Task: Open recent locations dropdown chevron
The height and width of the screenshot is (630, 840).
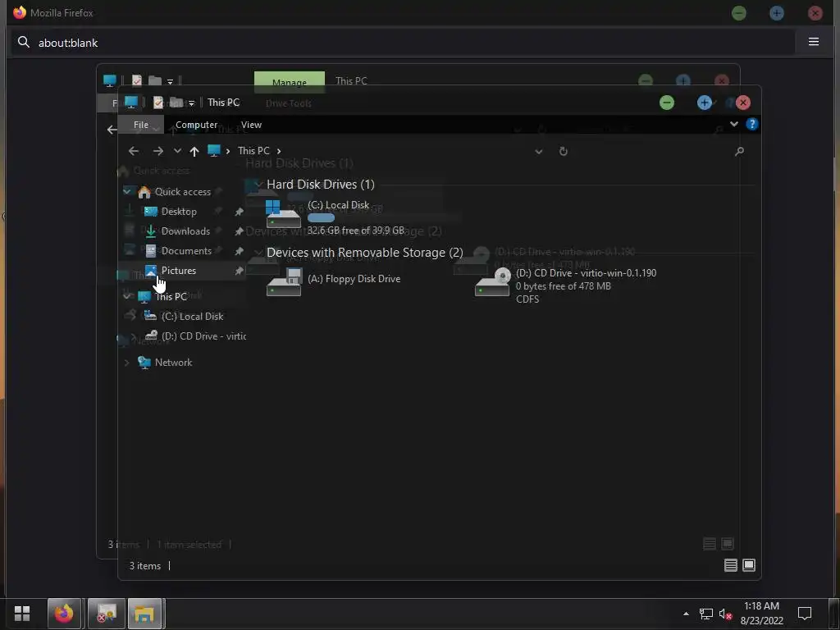Action: tap(177, 151)
